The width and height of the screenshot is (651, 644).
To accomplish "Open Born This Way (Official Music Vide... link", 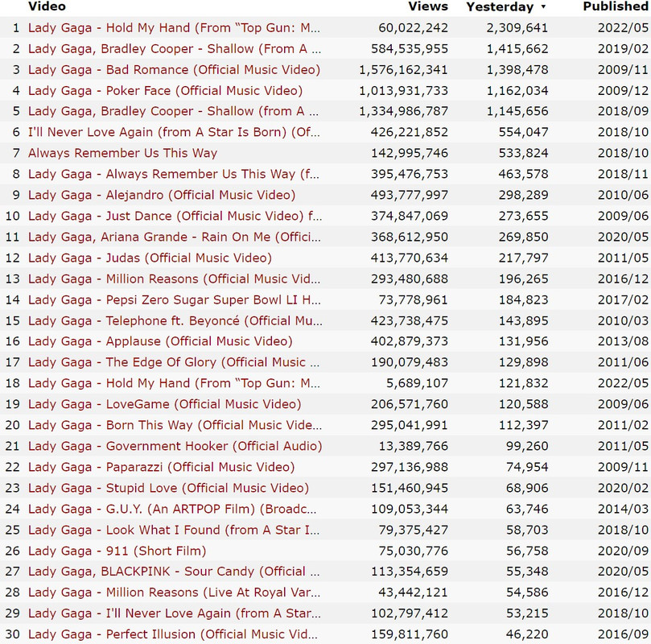I will (x=175, y=425).
